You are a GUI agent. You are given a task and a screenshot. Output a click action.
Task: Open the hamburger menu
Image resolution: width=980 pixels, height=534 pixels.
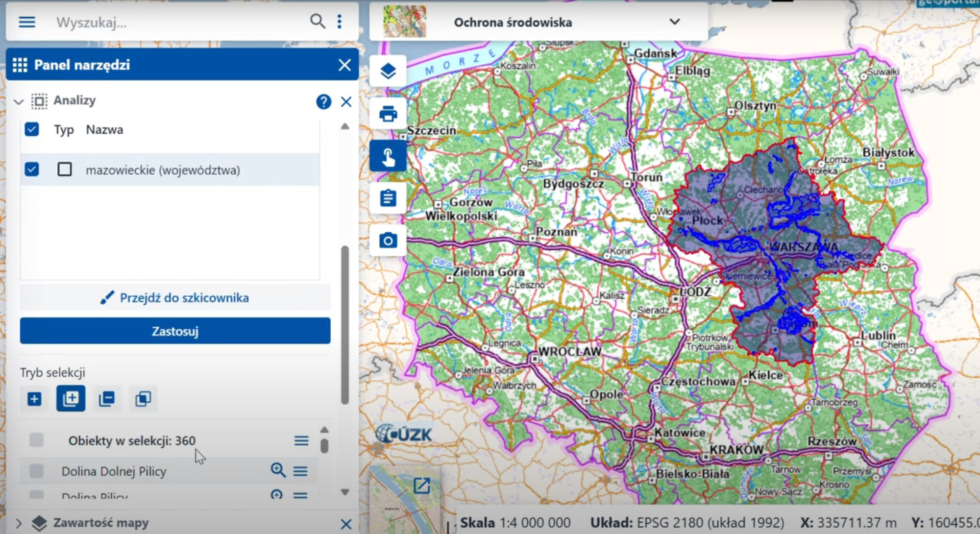coord(27,21)
